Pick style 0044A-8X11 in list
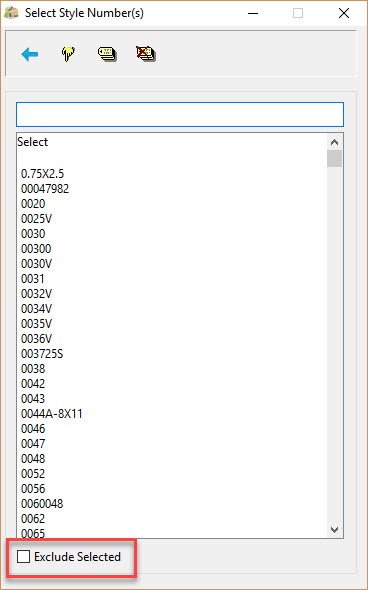 (x=52, y=414)
